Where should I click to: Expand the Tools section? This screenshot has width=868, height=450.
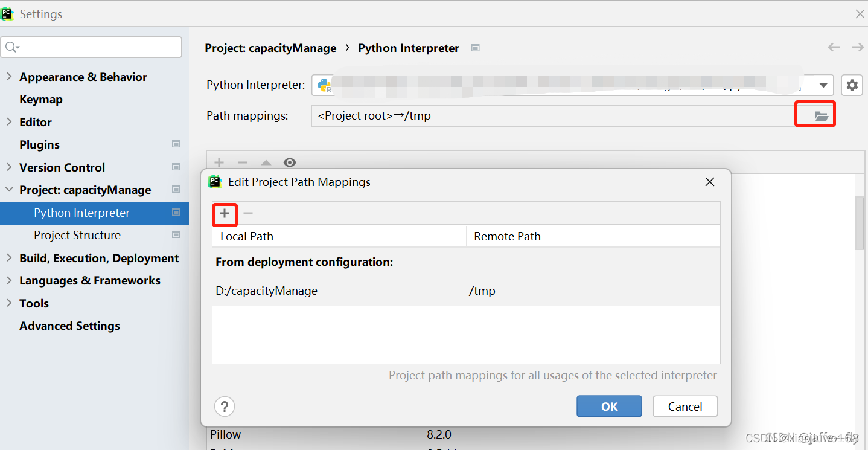(x=9, y=303)
